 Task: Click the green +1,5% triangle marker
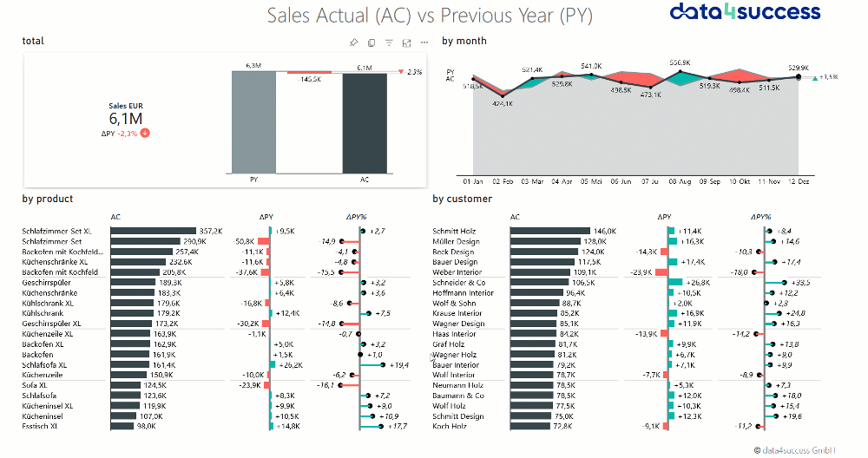point(815,79)
